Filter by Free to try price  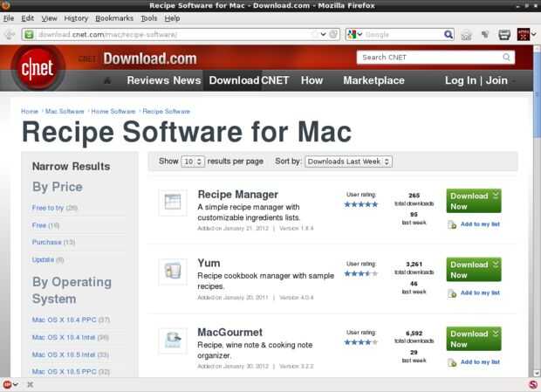coord(48,208)
